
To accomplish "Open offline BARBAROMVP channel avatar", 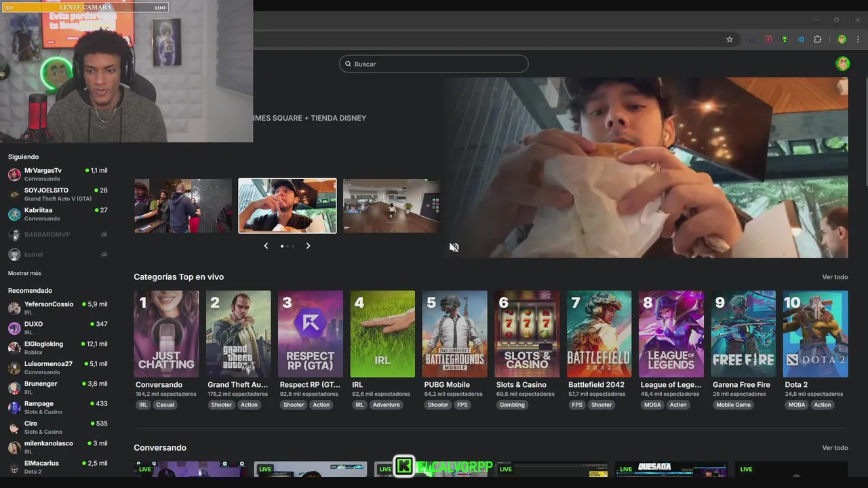I will [14, 235].
